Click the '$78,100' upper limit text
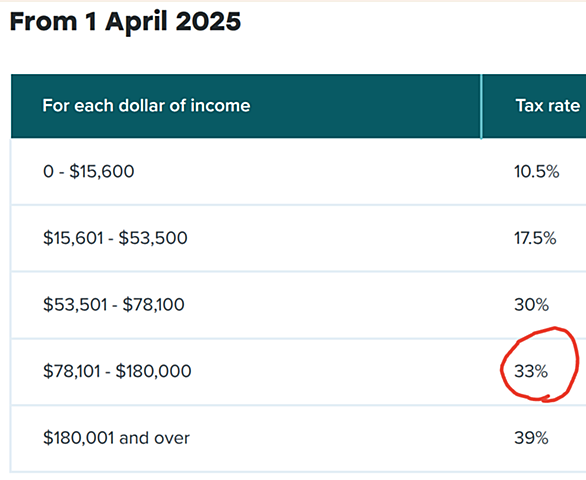 click(154, 305)
